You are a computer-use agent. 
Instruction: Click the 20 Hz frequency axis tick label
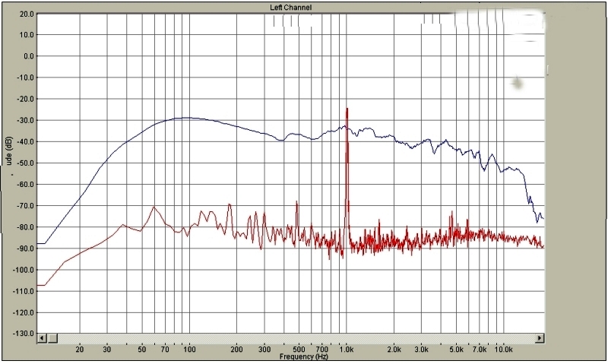click(80, 350)
